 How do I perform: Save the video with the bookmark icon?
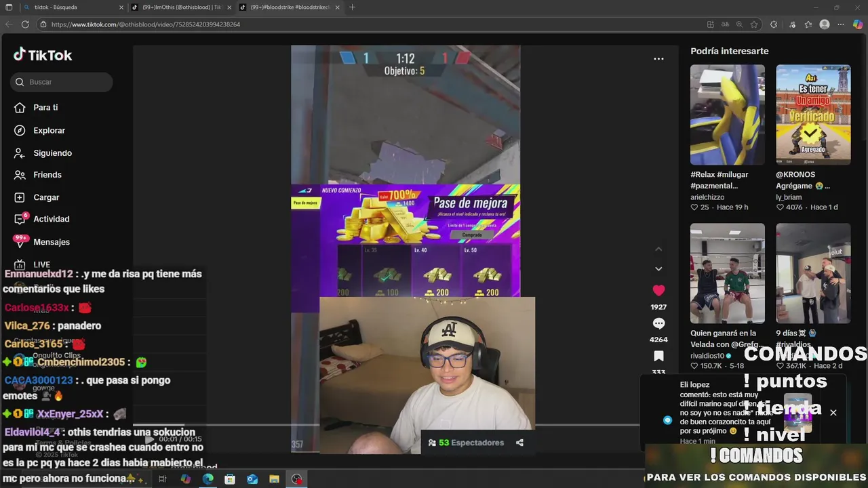pyautogui.click(x=658, y=357)
